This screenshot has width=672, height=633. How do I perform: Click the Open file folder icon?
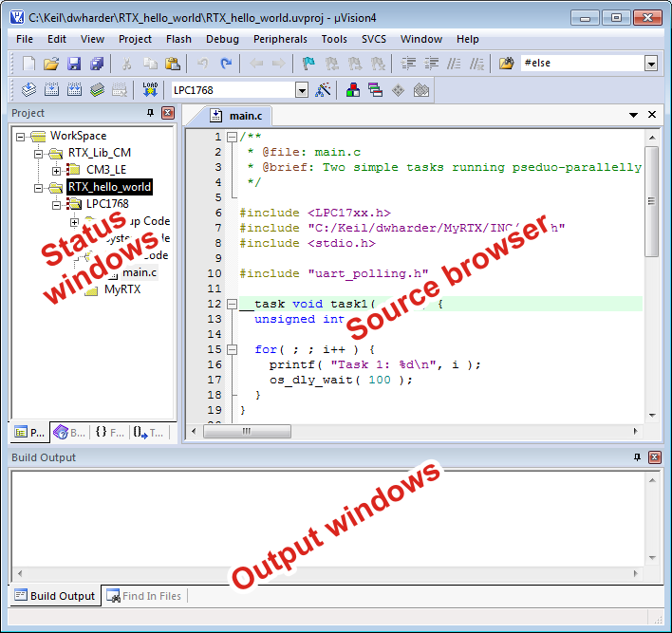point(51,64)
